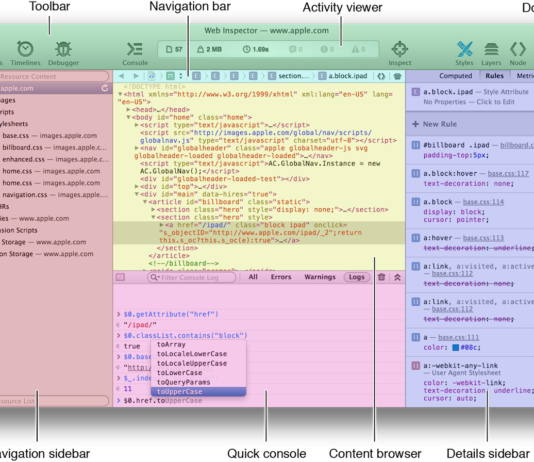Filter console by Errors

tap(281, 277)
